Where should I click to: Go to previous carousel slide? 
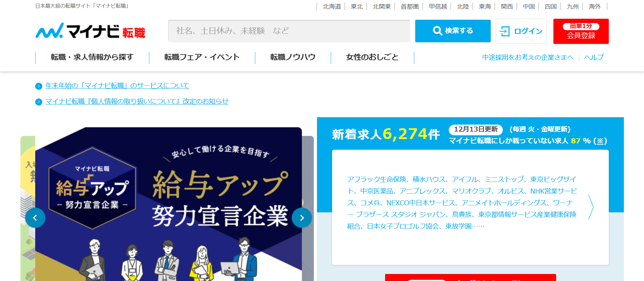[x=35, y=218]
